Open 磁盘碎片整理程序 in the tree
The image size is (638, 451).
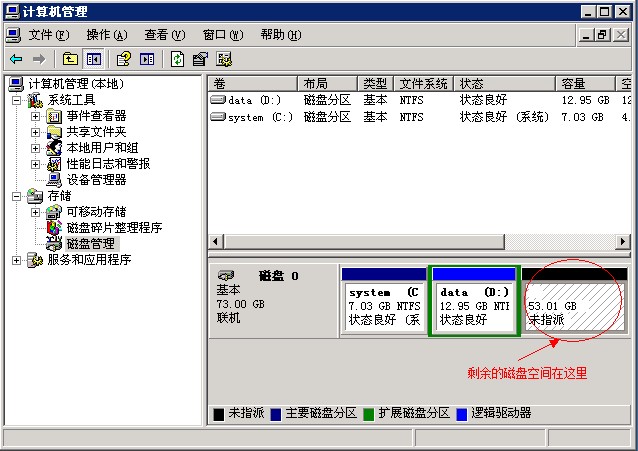(113, 228)
